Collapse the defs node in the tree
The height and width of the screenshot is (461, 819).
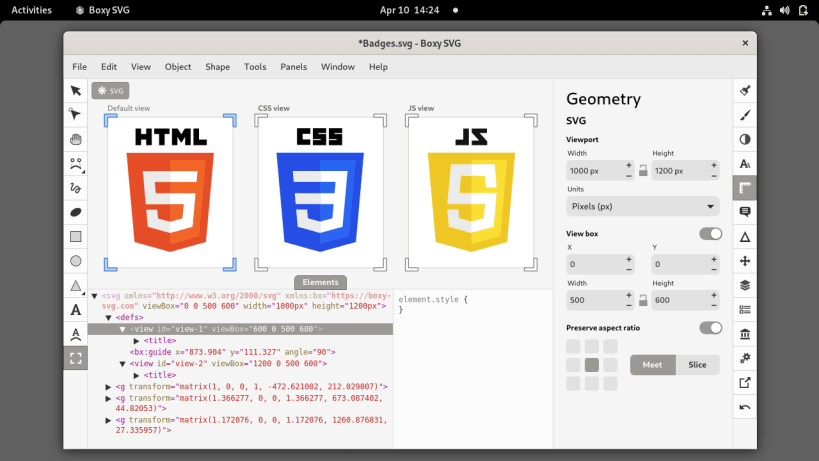108,317
